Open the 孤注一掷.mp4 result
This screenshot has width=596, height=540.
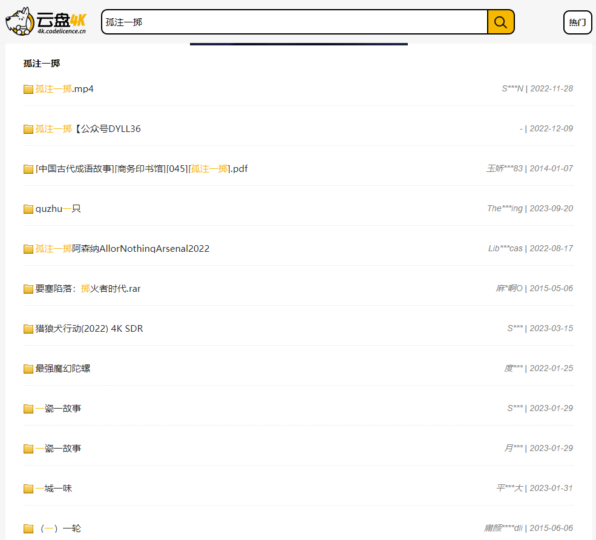coord(64,89)
